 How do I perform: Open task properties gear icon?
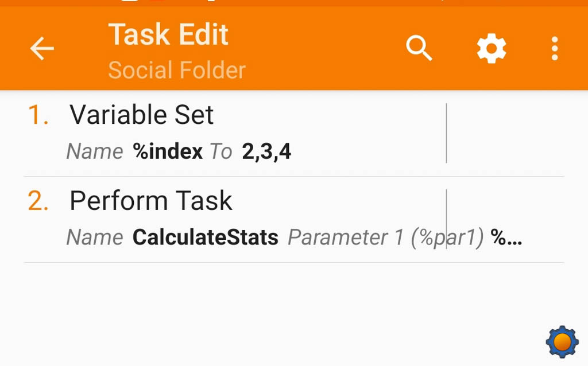click(x=492, y=48)
